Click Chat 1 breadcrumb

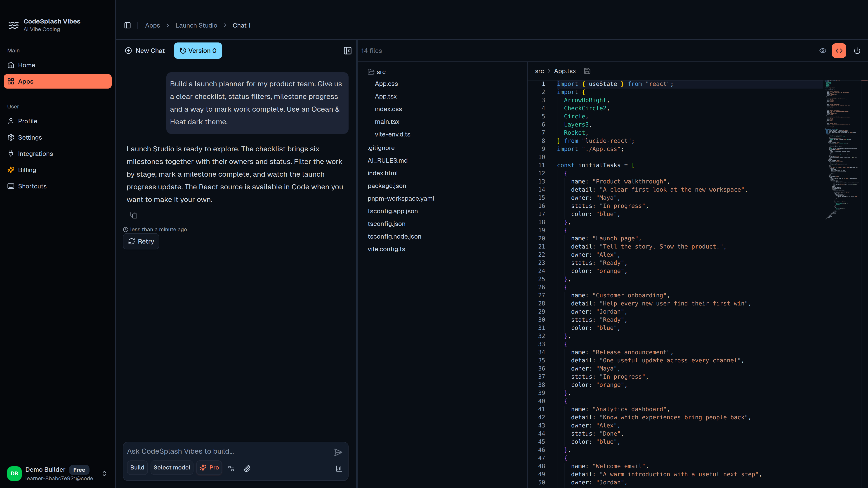coord(241,25)
